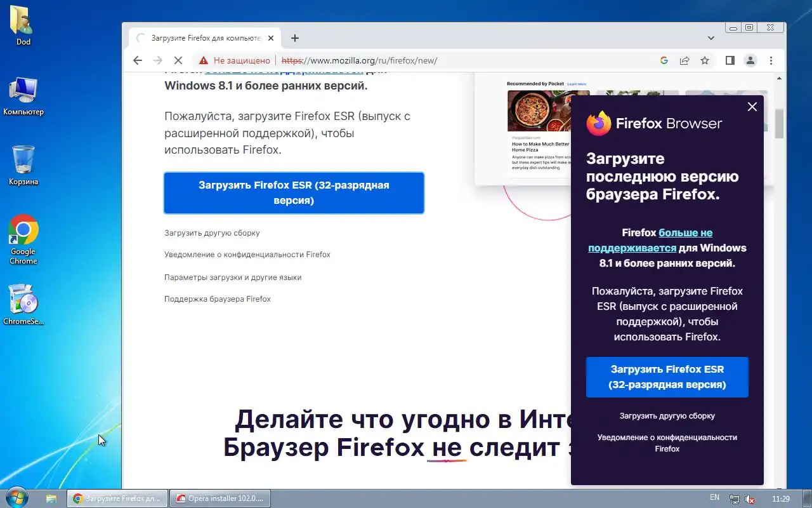Click the taskbar clock 11:29

781,498
